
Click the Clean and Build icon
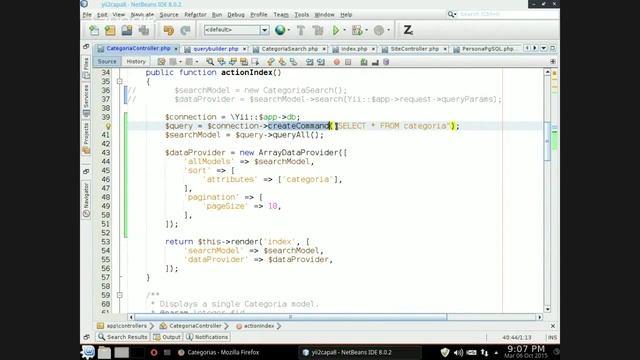(x=318, y=30)
